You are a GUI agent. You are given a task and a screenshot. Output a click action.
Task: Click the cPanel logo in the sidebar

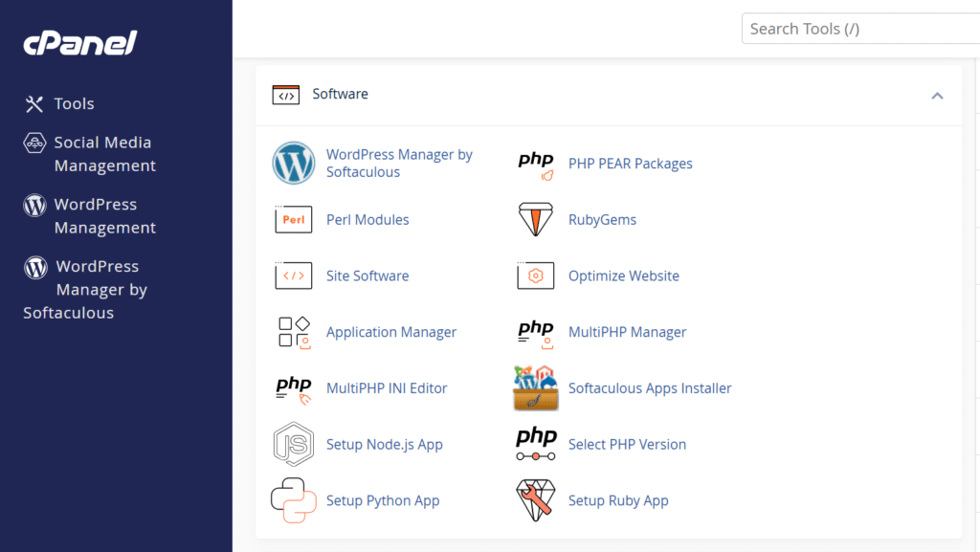tap(79, 42)
